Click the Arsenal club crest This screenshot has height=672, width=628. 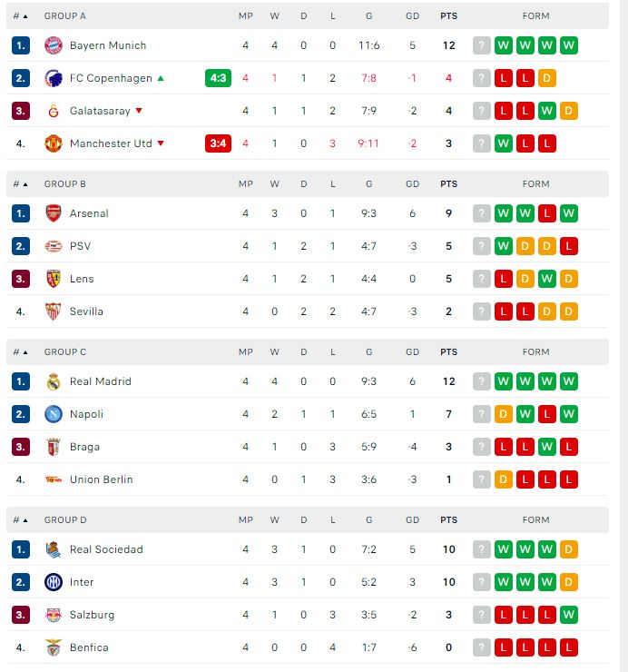click(x=53, y=213)
